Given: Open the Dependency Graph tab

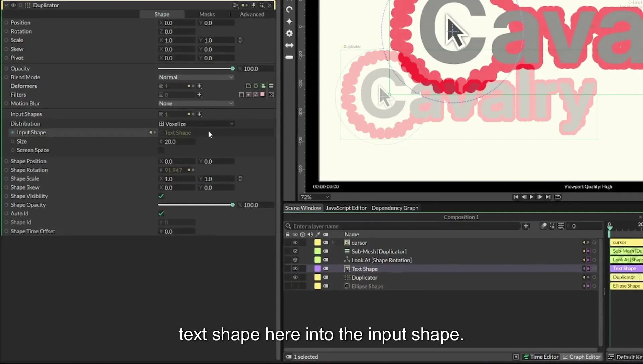Looking at the screenshot, I should click(395, 208).
